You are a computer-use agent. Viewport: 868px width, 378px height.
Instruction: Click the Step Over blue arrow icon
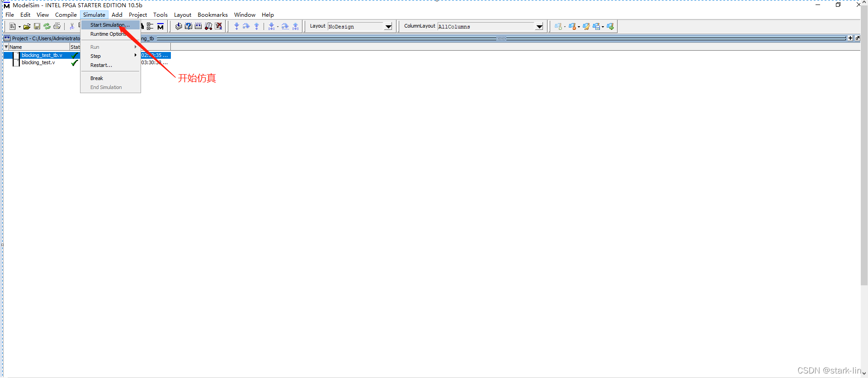(246, 26)
